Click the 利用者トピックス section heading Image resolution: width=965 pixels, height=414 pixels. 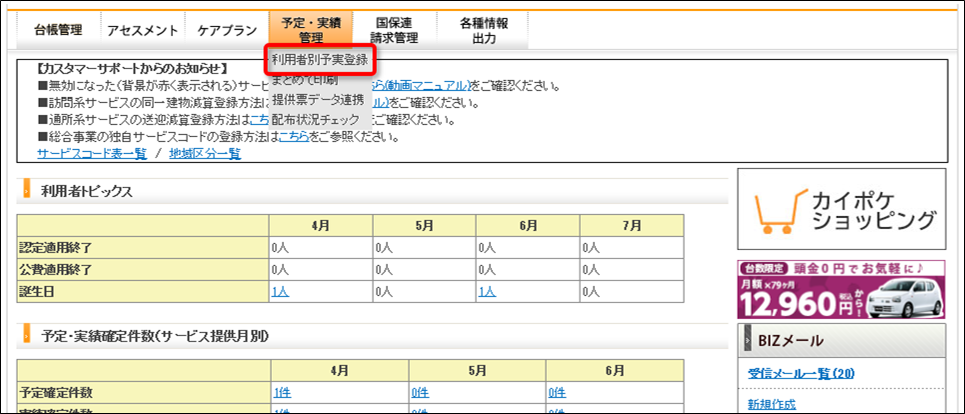[86, 191]
